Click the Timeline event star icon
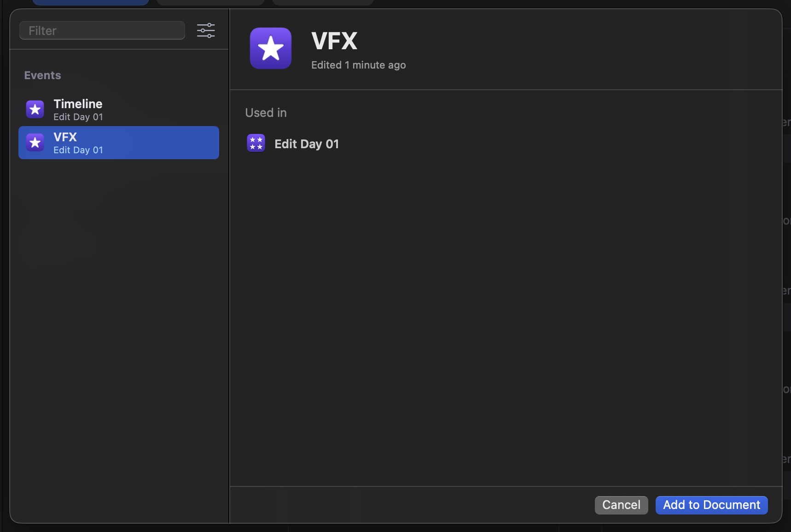Screen dimensions: 791x532 click(35, 110)
